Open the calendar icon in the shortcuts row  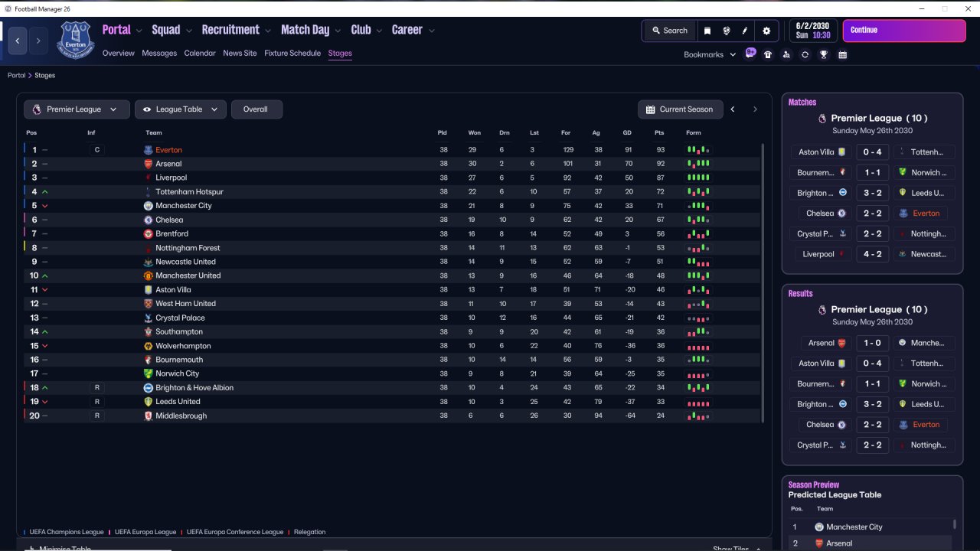coord(843,55)
